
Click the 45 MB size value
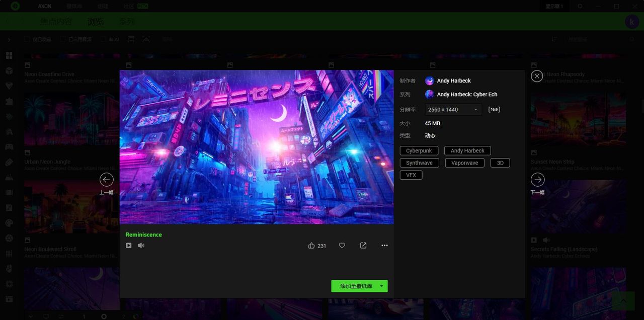(x=432, y=123)
